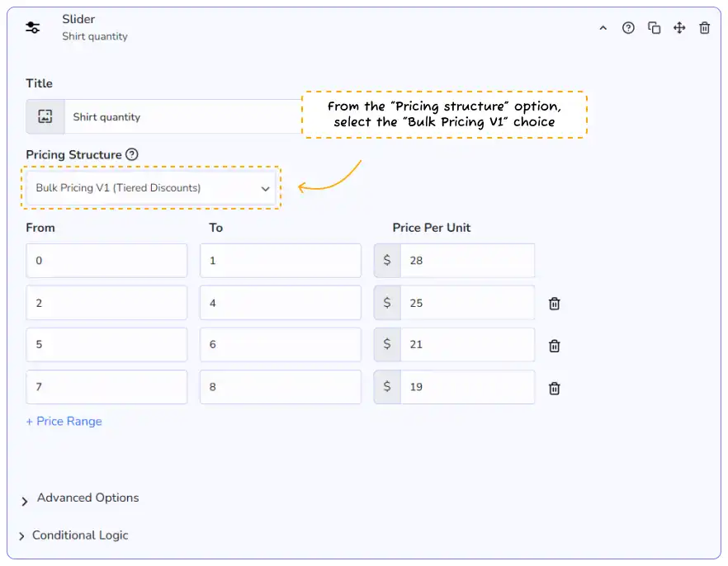Click the move handle icon
Image resolution: width=728 pixels, height=566 pixels.
(x=679, y=28)
